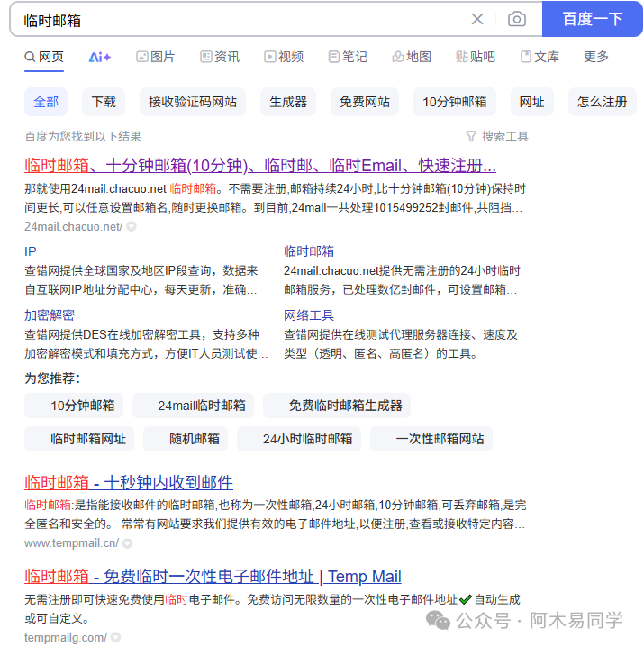This screenshot has height=647, width=644.
Task: Select the 全部 filter chip
Action: click(46, 102)
